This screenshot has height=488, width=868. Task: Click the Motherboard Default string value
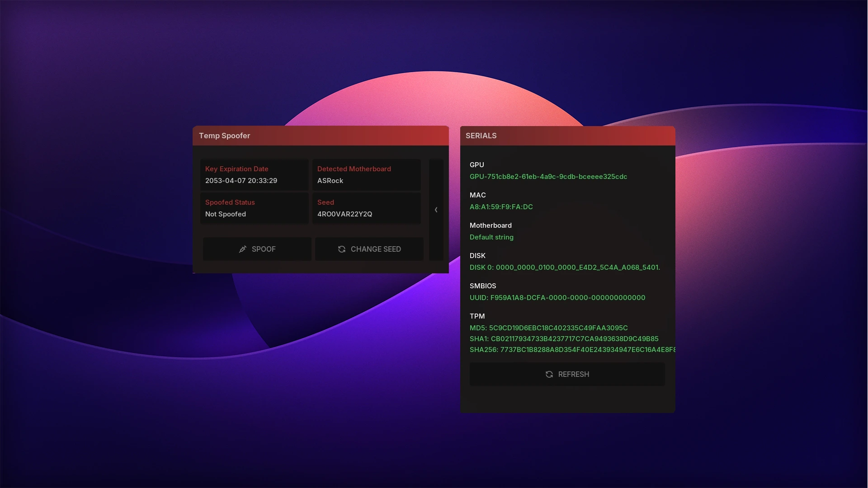491,237
